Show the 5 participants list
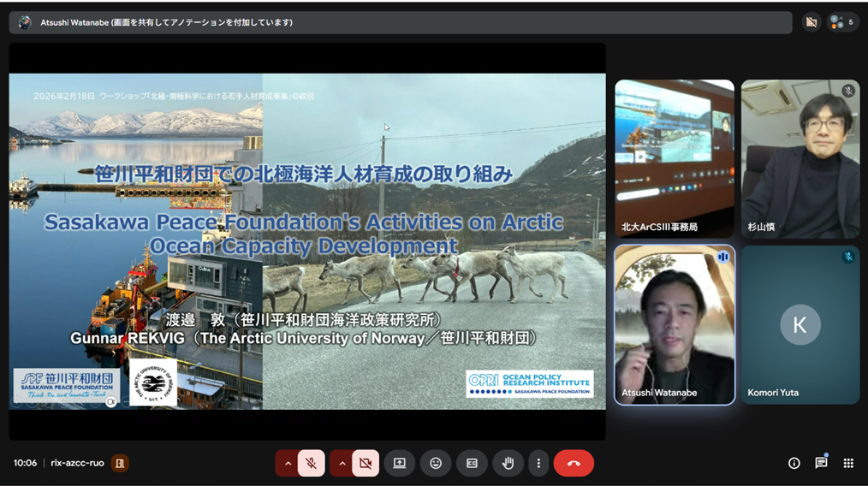868x486 pixels. (843, 22)
